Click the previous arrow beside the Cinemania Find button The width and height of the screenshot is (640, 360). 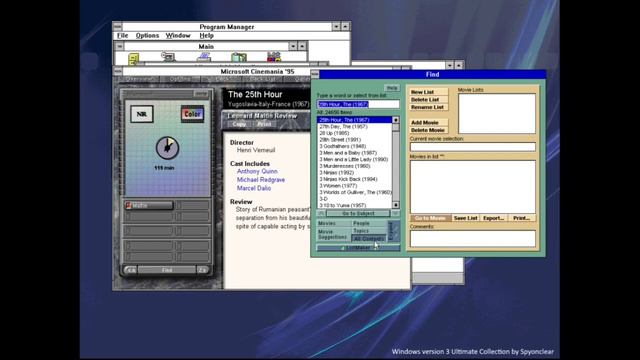tap(130, 270)
